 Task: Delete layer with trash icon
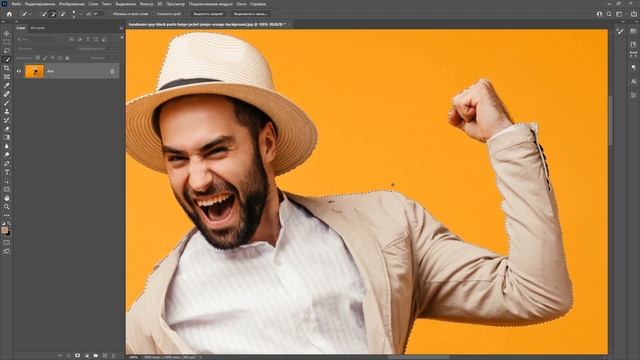point(113,356)
